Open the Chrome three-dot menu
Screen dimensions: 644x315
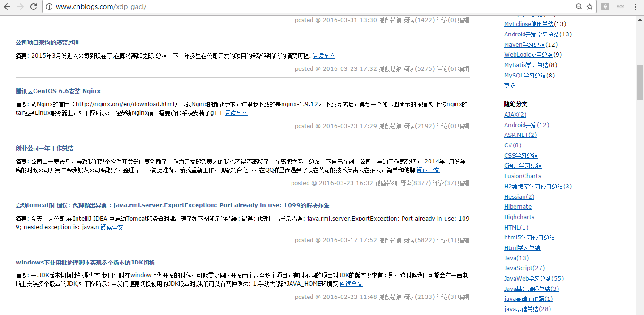(x=635, y=7)
